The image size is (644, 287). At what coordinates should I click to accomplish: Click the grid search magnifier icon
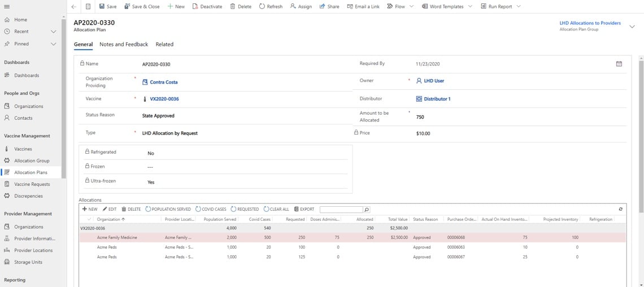point(367,210)
